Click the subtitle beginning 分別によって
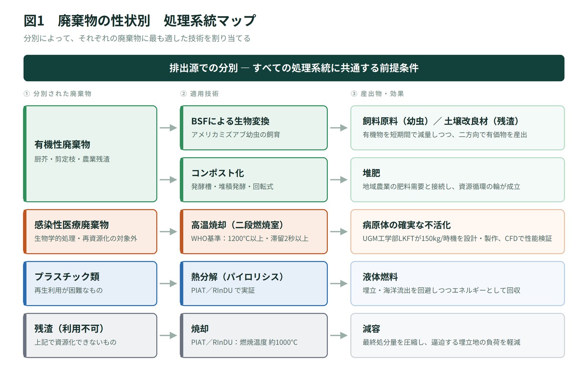The image size is (588, 381). (x=137, y=38)
